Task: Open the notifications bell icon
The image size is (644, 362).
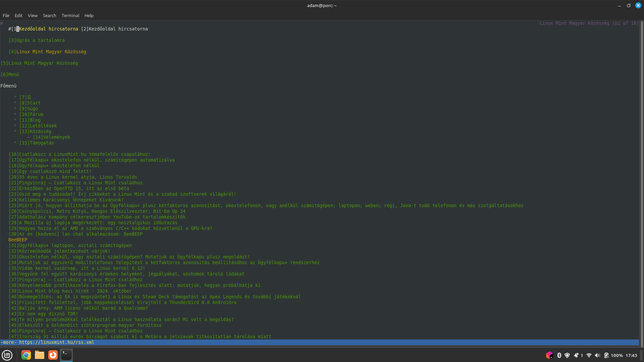Action: pyautogui.click(x=576, y=355)
